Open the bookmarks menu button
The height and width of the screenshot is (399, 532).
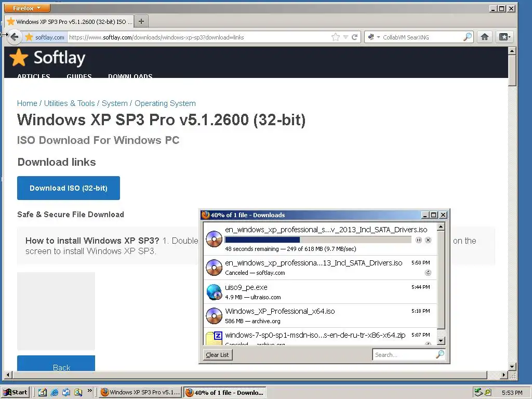click(504, 37)
